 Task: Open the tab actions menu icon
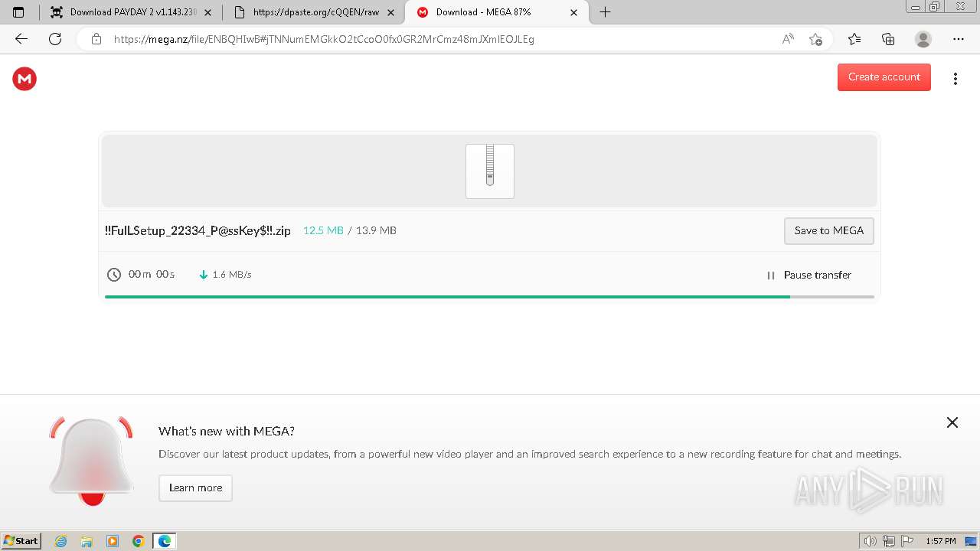(18, 12)
